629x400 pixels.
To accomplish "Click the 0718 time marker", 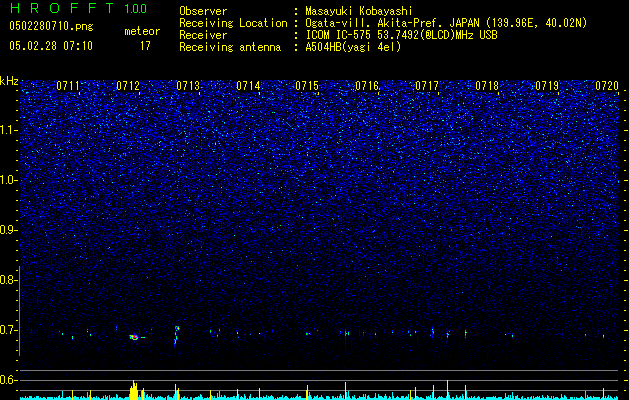I will click(487, 85).
